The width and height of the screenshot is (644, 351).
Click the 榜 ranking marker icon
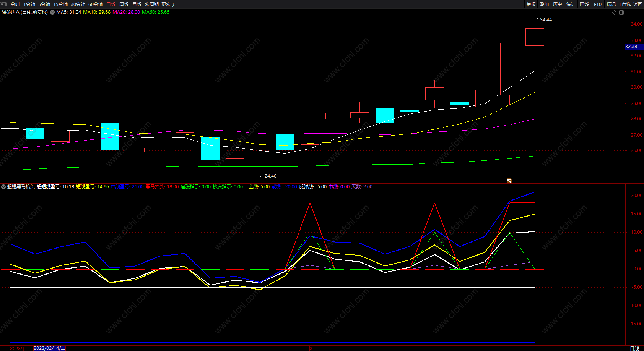[509, 180]
